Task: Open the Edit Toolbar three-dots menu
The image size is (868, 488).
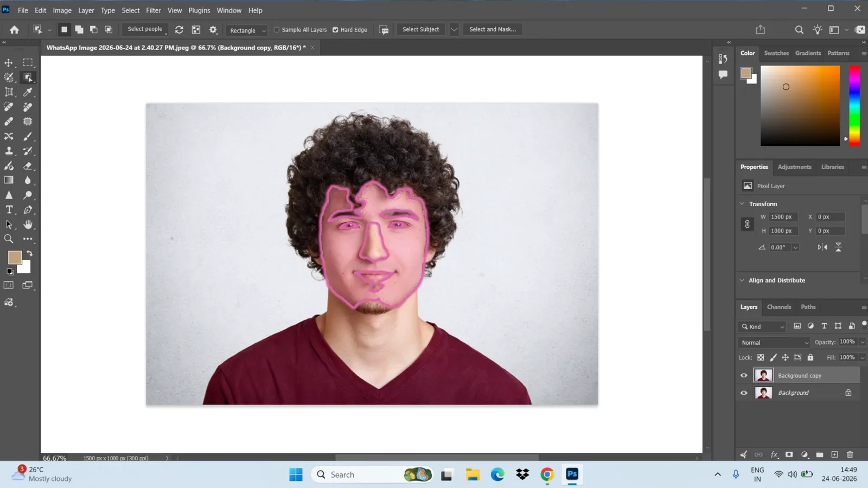Action: (28, 239)
